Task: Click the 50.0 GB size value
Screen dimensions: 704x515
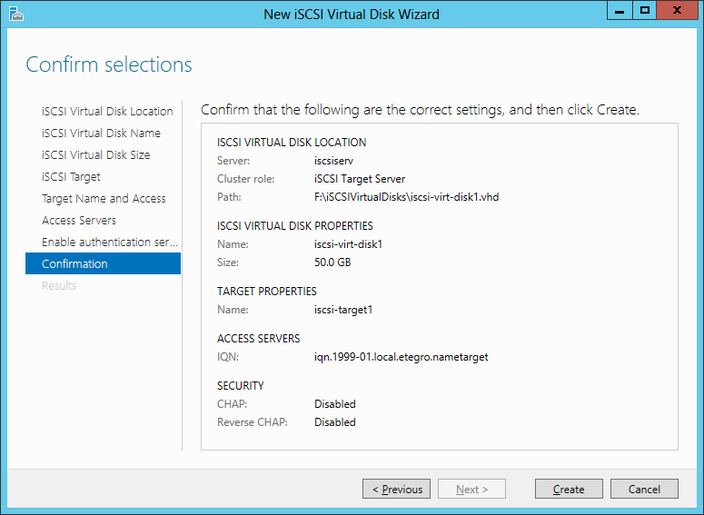Action: 332,263
